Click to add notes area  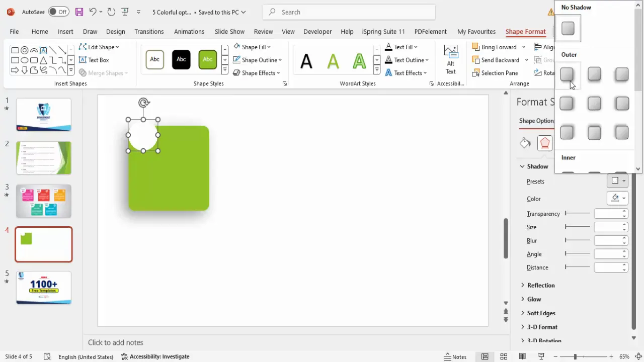(x=116, y=342)
